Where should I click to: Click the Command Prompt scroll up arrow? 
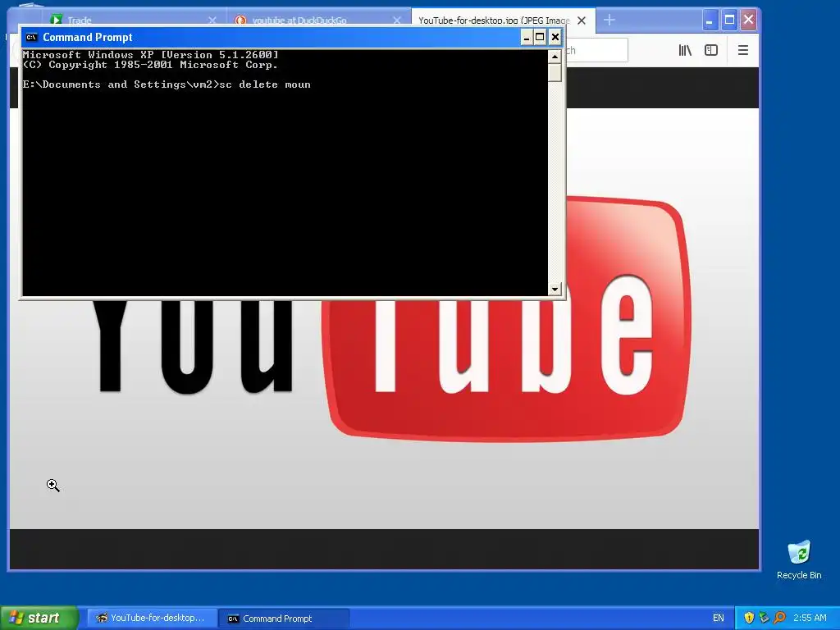point(555,57)
